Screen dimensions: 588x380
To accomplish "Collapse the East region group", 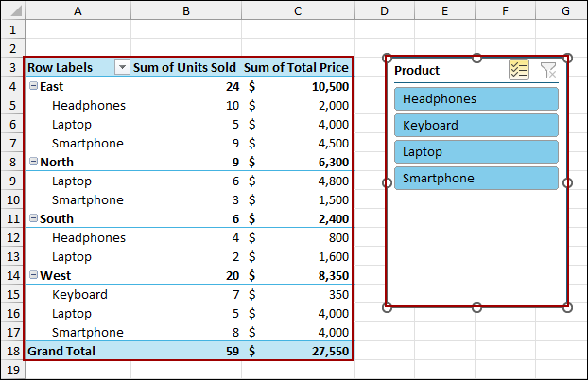I will [33, 87].
